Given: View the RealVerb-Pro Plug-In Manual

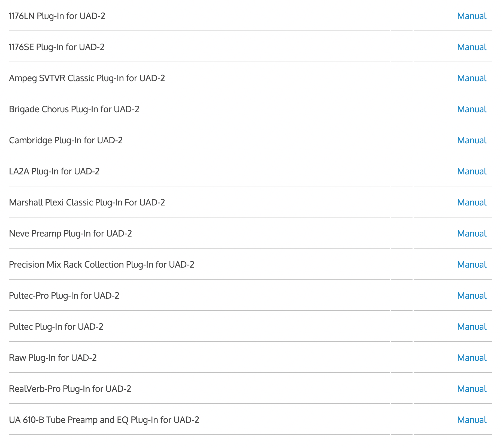Looking at the screenshot, I should 471,389.
